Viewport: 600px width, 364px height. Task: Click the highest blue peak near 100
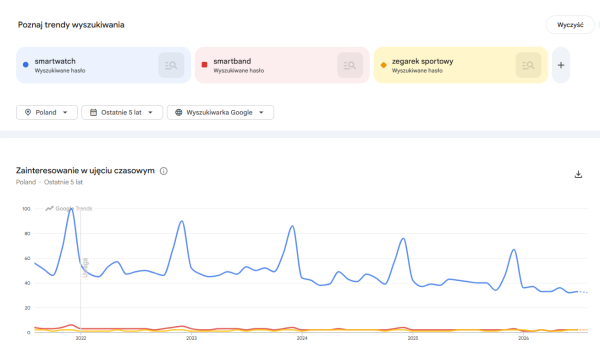pos(71,209)
